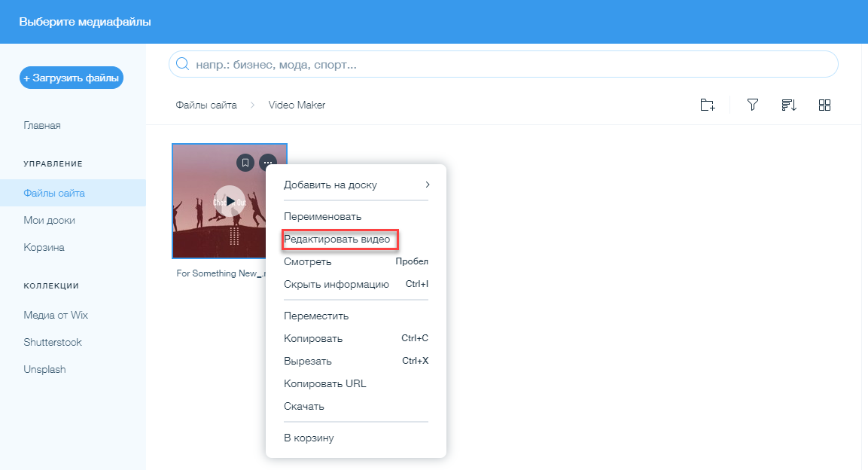Expand the 'Добавить на доску' submenu
This screenshot has width=868, height=470.
click(x=355, y=185)
